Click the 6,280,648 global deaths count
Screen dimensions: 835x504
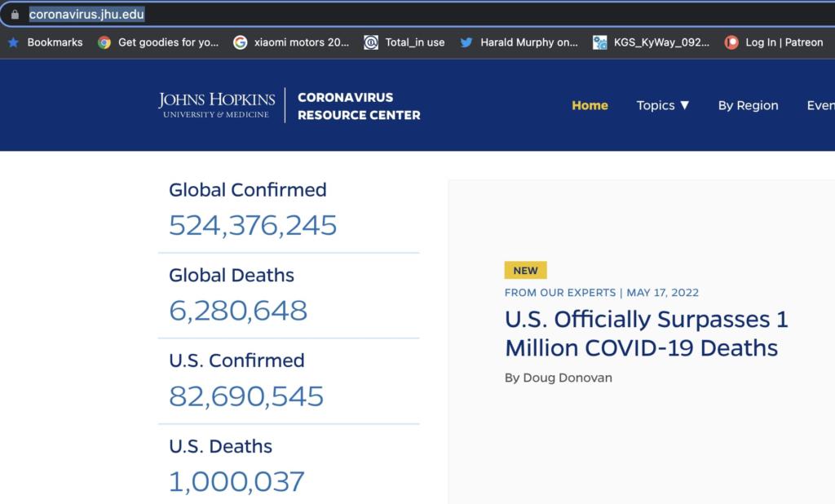[x=238, y=310]
